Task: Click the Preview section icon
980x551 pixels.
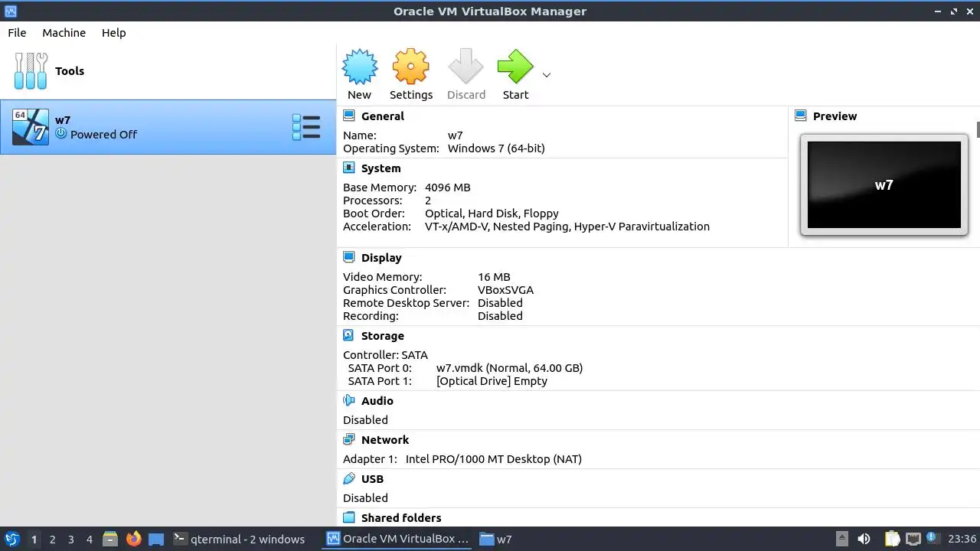Action: point(801,116)
